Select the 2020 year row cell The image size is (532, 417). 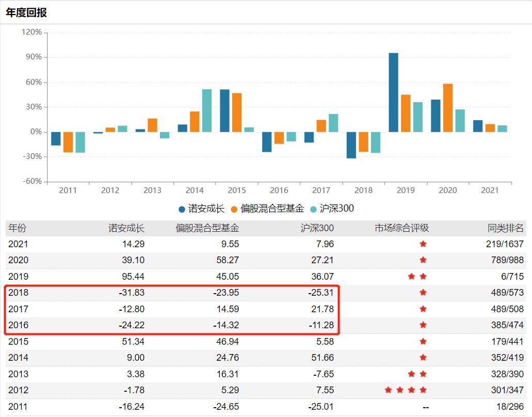(19, 260)
